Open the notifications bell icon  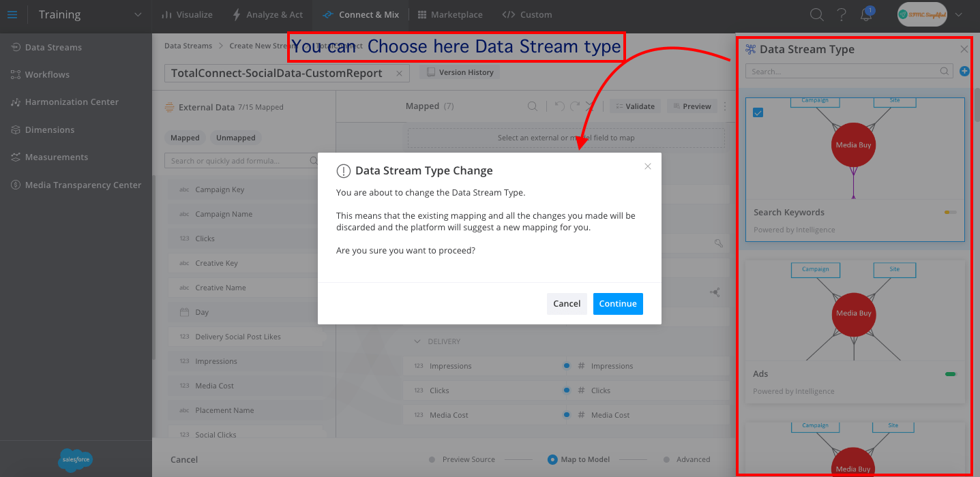(866, 14)
